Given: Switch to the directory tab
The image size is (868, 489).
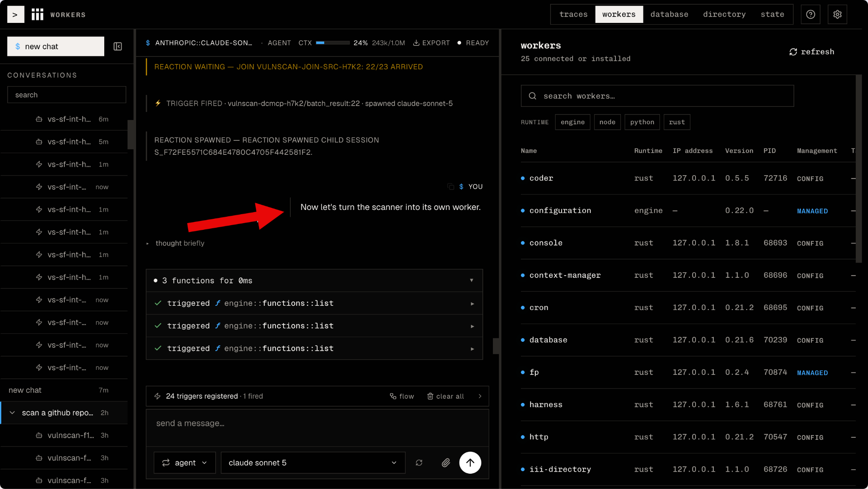Looking at the screenshot, I should (x=724, y=14).
